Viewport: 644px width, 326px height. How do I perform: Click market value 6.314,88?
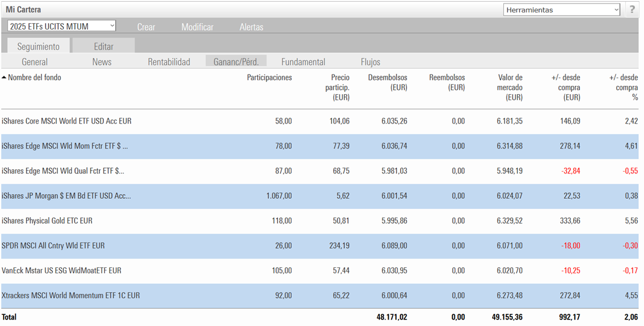(510, 146)
